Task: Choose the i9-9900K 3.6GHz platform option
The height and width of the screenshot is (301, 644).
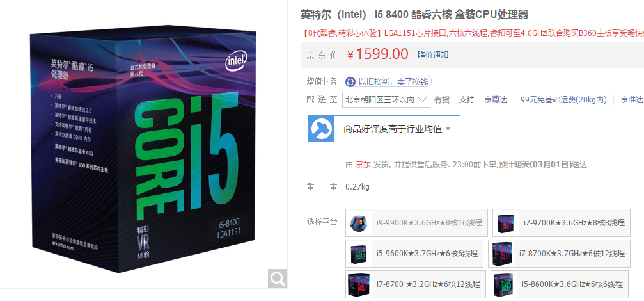Action: point(416,223)
